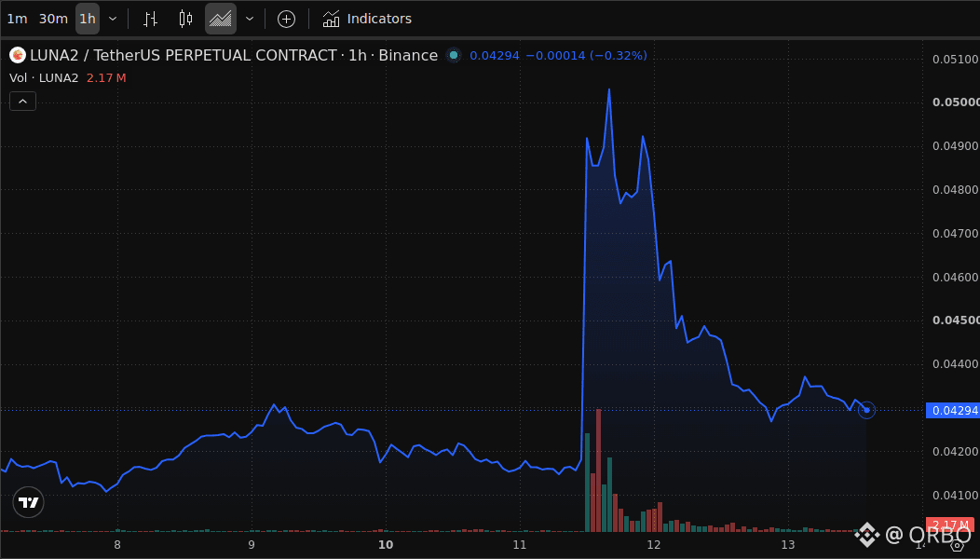
Task: Click the 0.04294 price in header
Action: (x=495, y=56)
